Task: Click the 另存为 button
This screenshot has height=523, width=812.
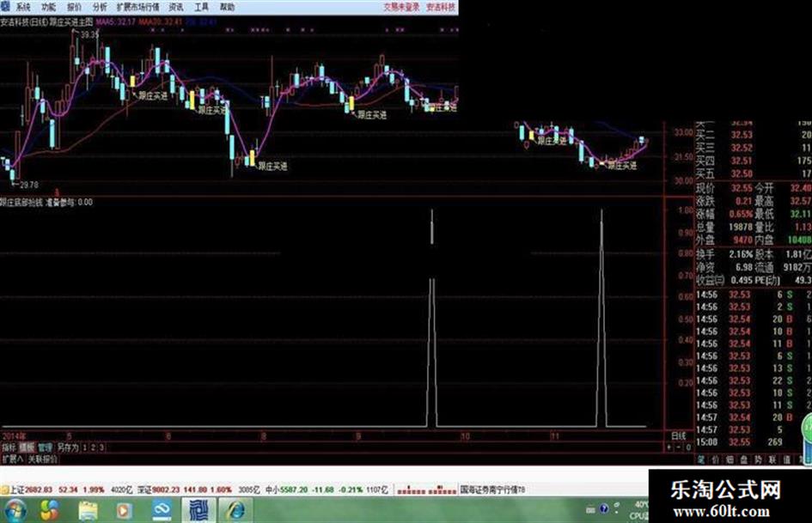Action: tap(68, 447)
